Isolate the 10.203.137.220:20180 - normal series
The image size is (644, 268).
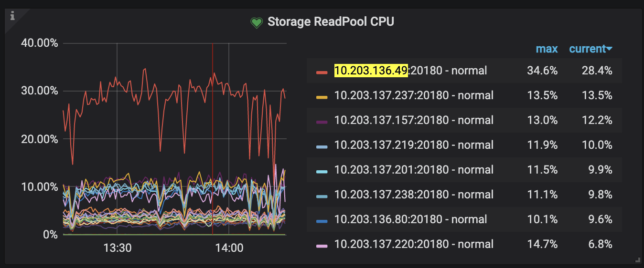coord(414,244)
